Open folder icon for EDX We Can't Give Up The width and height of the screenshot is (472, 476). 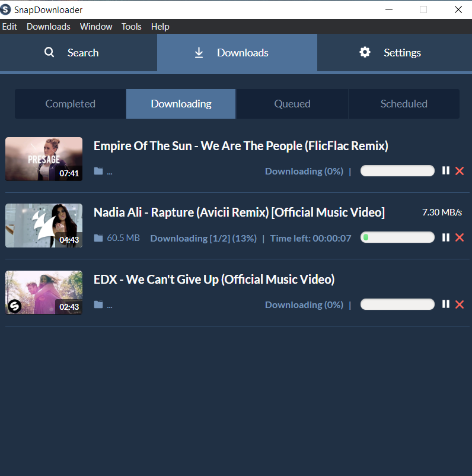coord(98,305)
